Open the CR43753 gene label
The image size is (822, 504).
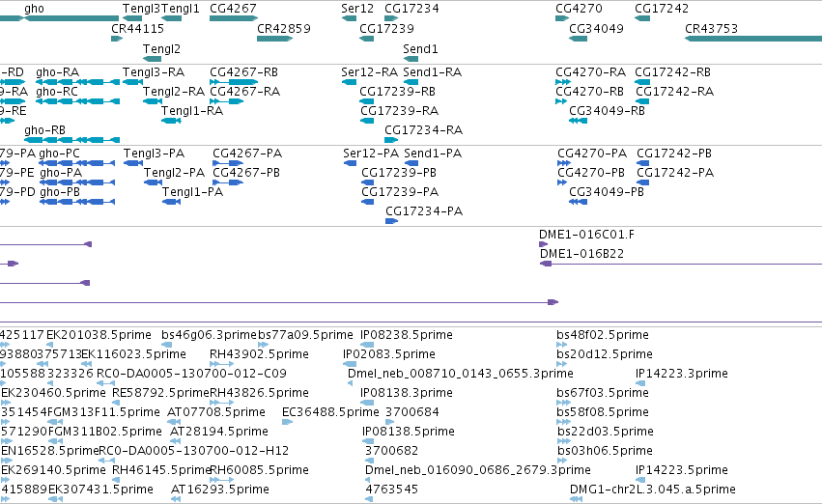pos(711,29)
